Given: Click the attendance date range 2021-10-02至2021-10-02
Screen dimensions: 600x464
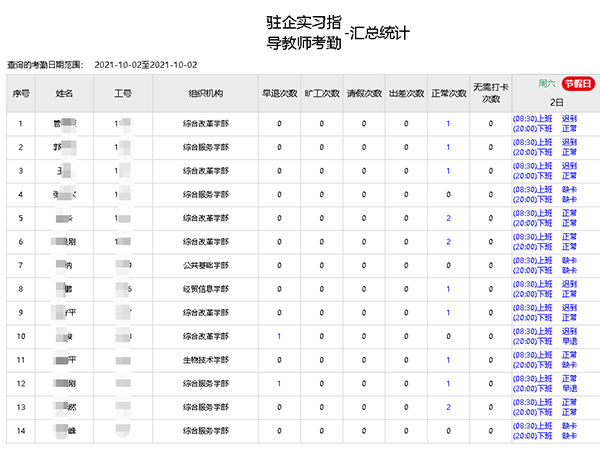Looking at the screenshot, I should click(x=146, y=64).
